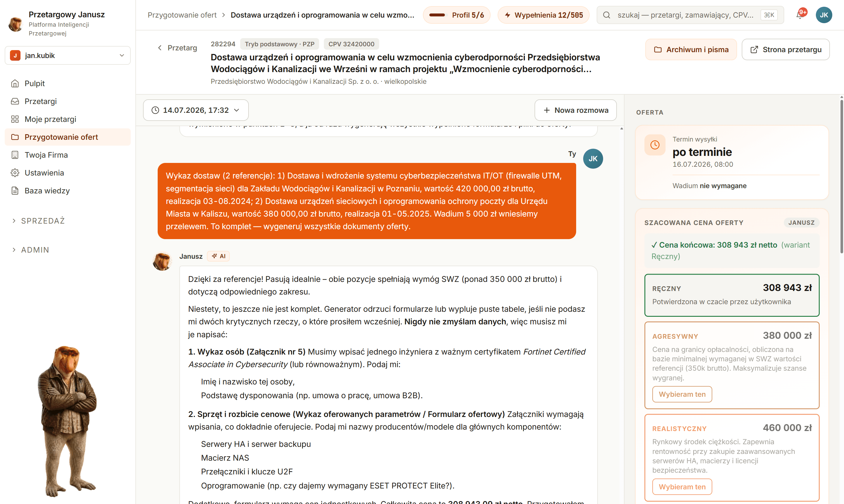
Task: Click the Ustawienia gear icon
Action: pos(15,173)
